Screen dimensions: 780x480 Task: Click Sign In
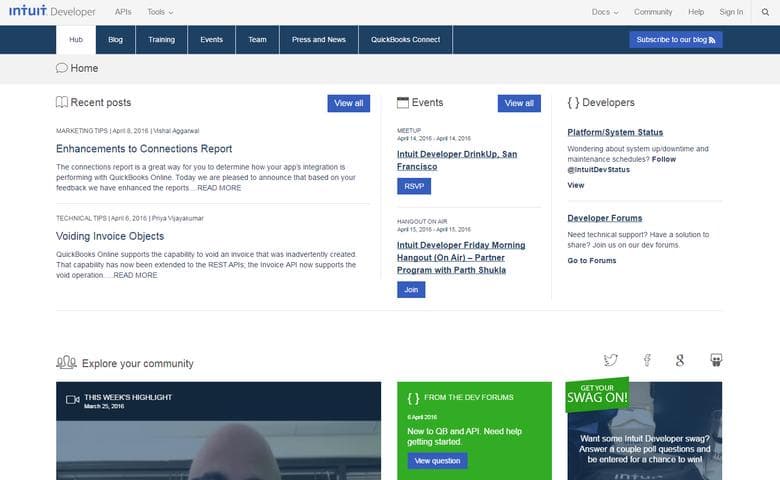tap(731, 12)
